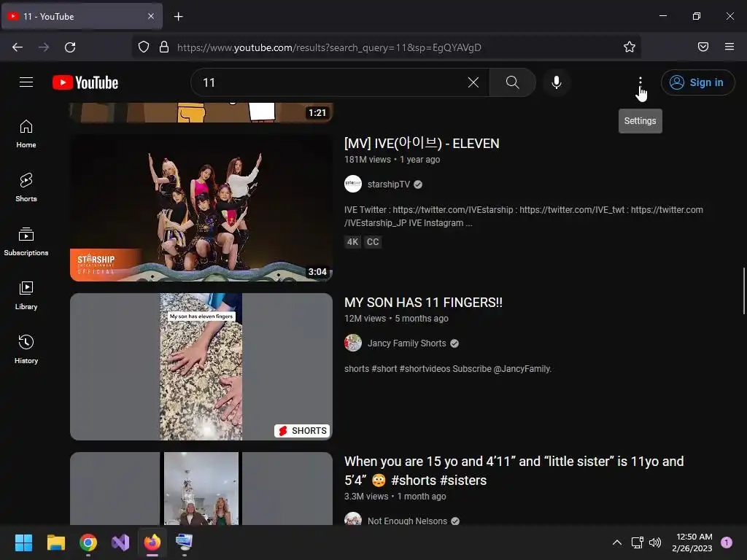Reload the page
The height and width of the screenshot is (560, 747).
[x=70, y=47]
